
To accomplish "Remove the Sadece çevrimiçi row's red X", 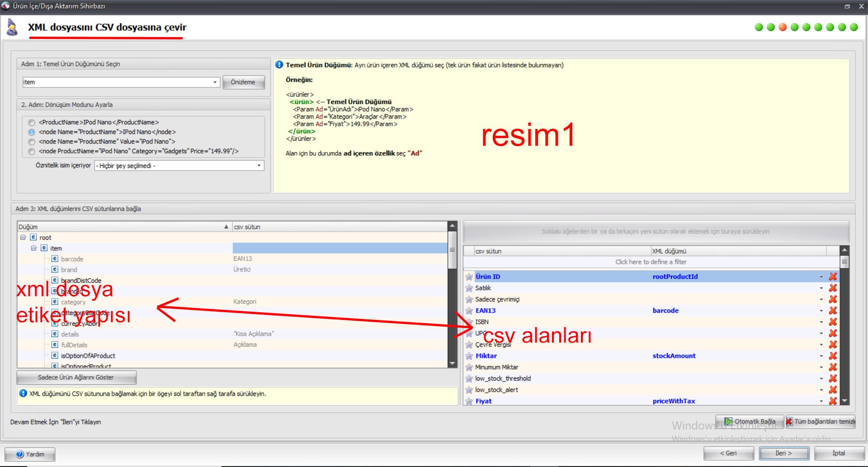I will [x=833, y=299].
